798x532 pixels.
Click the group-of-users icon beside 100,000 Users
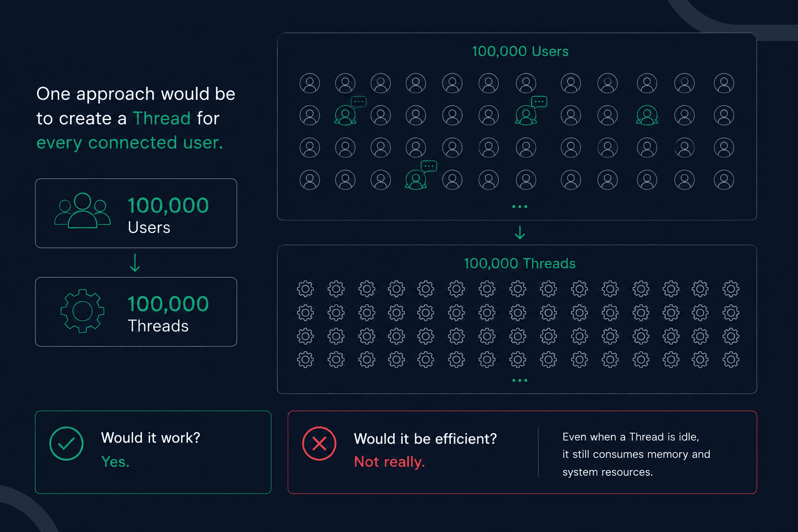(x=83, y=210)
